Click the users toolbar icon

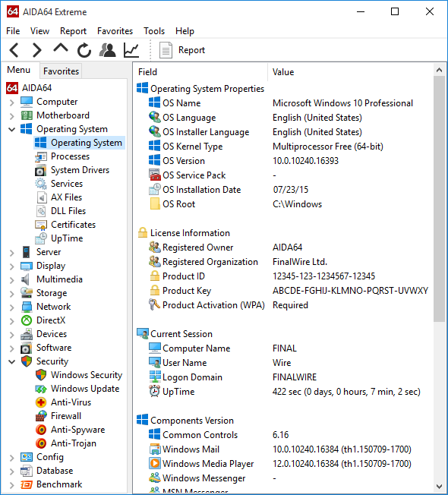click(x=107, y=50)
